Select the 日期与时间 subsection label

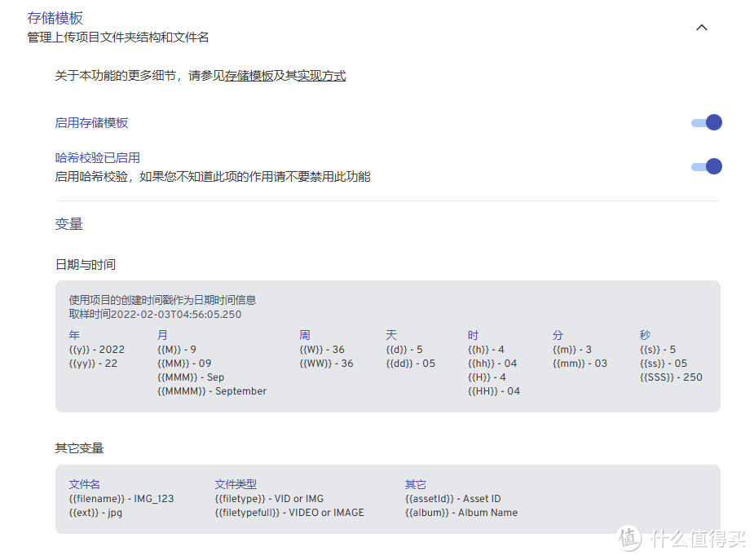coord(85,265)
